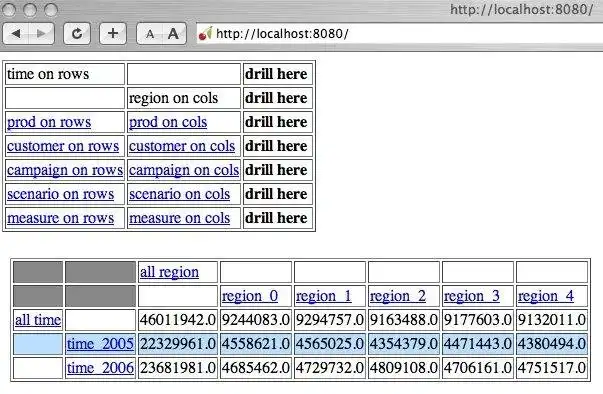
Task: Select the value 4706161.0
Action: pyautogui.click(x=478, y=368)
